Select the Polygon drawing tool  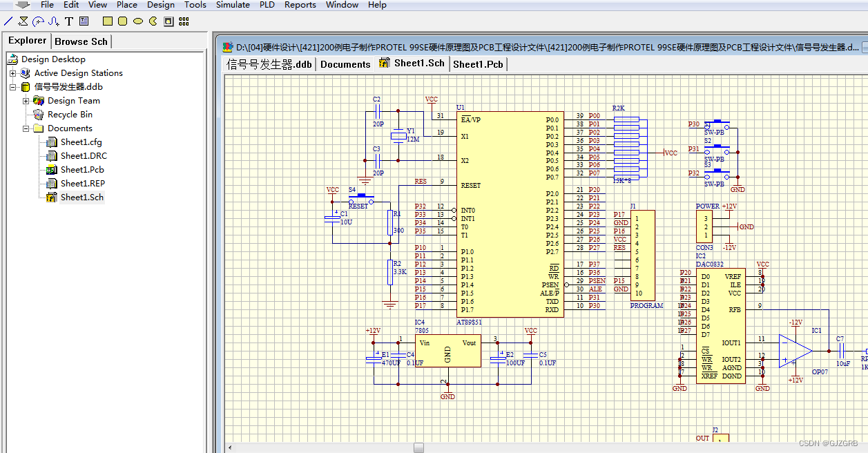coord(23,21)
